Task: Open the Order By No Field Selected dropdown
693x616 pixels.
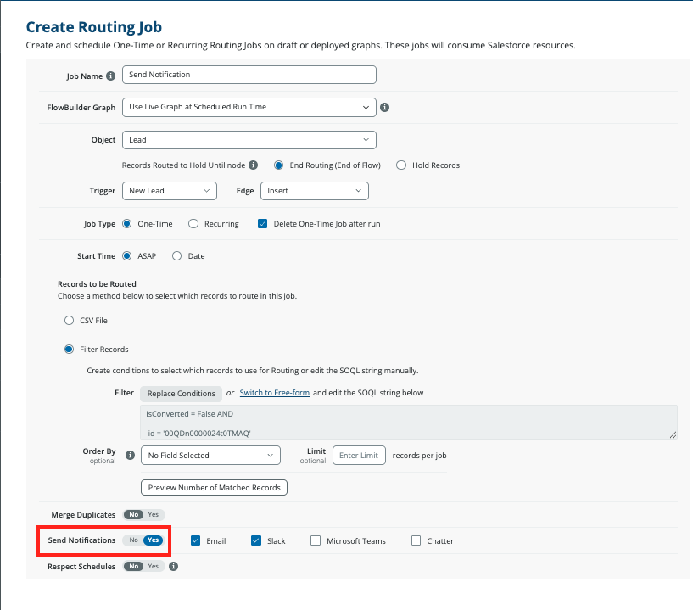Action: (210, 456)
